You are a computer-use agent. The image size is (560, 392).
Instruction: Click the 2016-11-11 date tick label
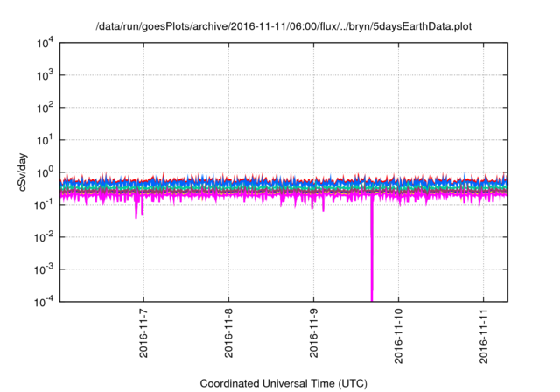484,336
